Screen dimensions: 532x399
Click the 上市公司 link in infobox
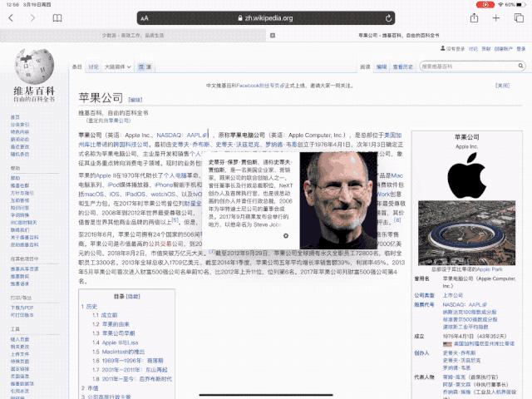coord(452,295)
